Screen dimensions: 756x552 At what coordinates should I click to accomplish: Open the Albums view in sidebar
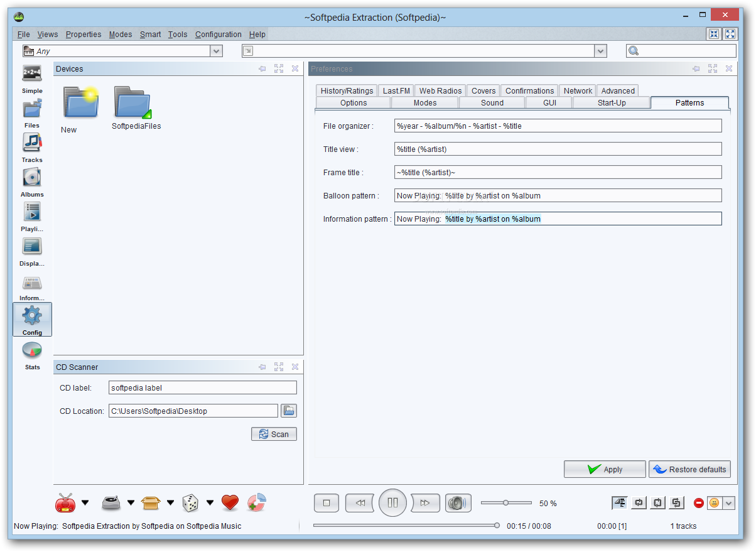(x=32, y=183)
